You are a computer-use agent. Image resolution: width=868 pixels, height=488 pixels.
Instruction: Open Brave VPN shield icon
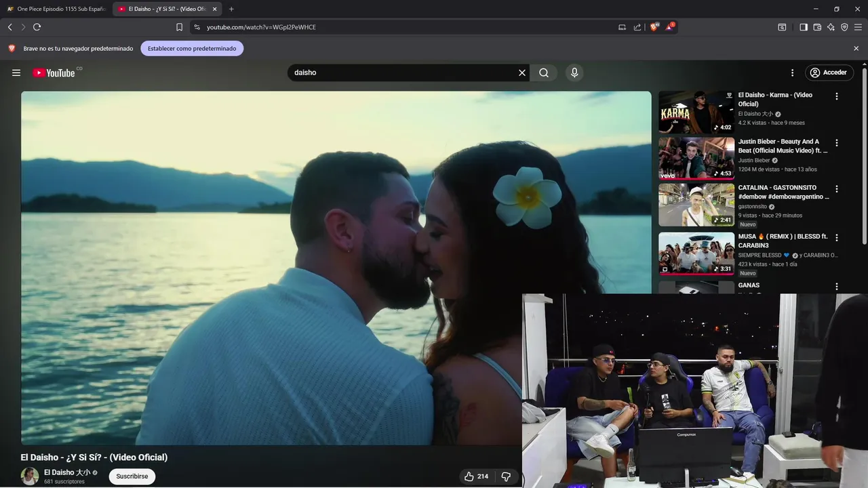click(x=844, y=27)
